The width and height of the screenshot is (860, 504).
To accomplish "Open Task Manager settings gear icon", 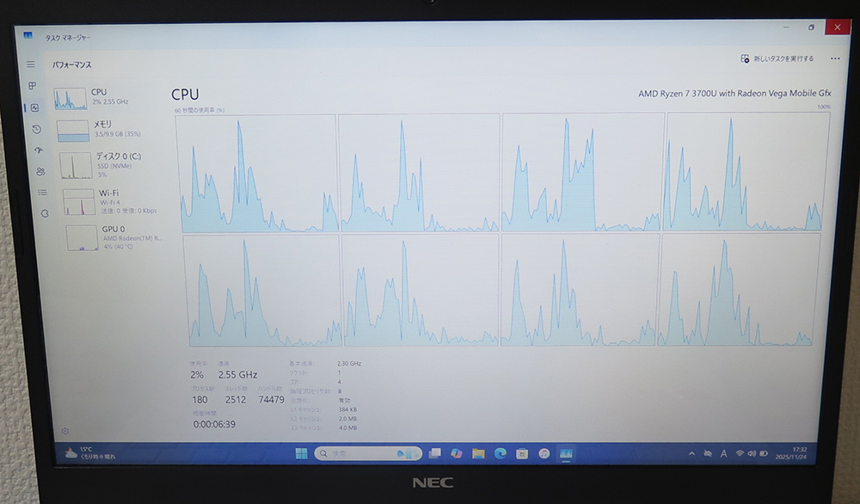I will point(65,430).
